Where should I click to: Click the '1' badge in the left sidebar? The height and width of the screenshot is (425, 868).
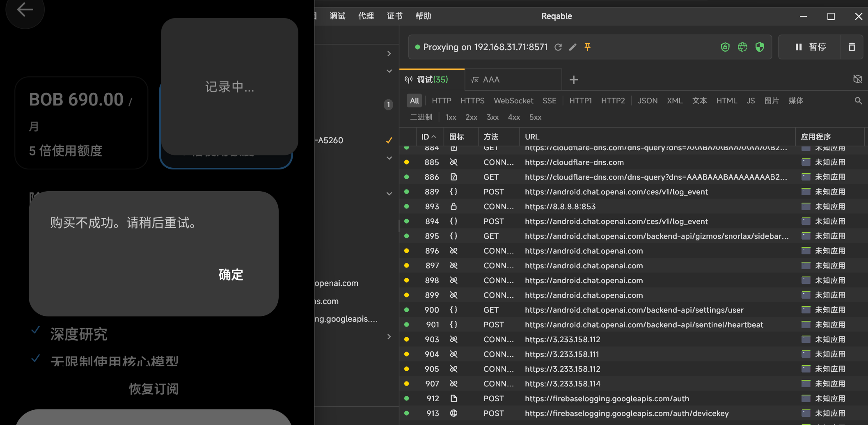click(388, 105)
